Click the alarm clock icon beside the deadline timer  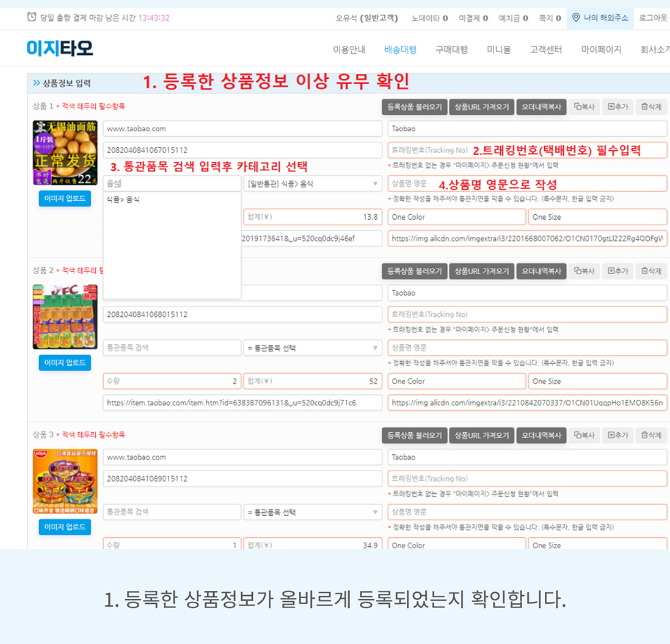[x=32, y=17]
